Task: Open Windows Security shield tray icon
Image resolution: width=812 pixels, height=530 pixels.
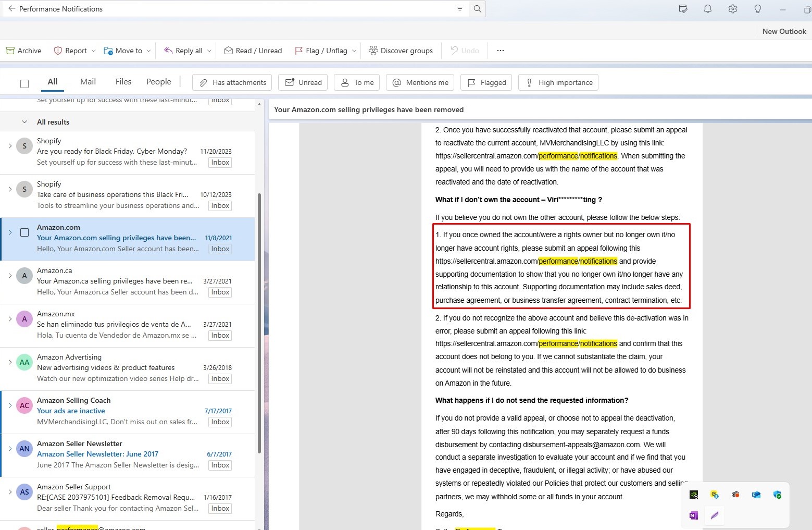Action: (777, 495)
